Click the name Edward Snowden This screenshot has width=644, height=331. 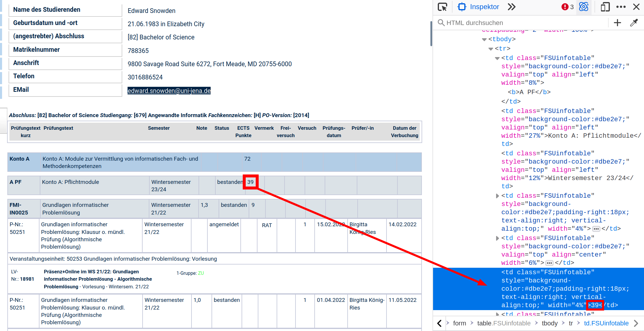(x=151, y=11)
